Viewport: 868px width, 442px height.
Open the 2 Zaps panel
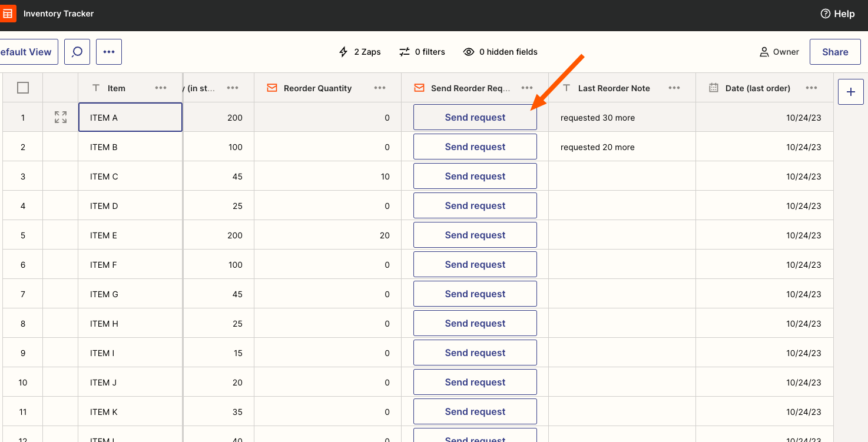pyautogui.click(x=360, y=52)
